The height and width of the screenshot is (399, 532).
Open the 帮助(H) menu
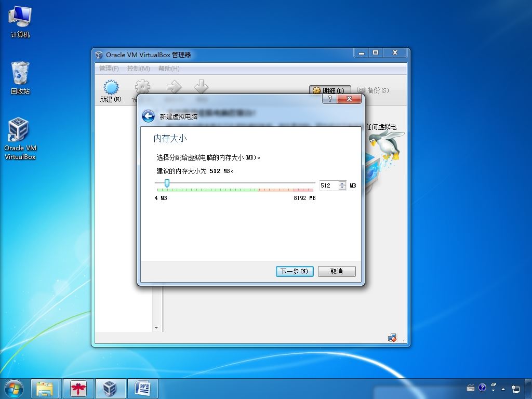click(169, 69)
